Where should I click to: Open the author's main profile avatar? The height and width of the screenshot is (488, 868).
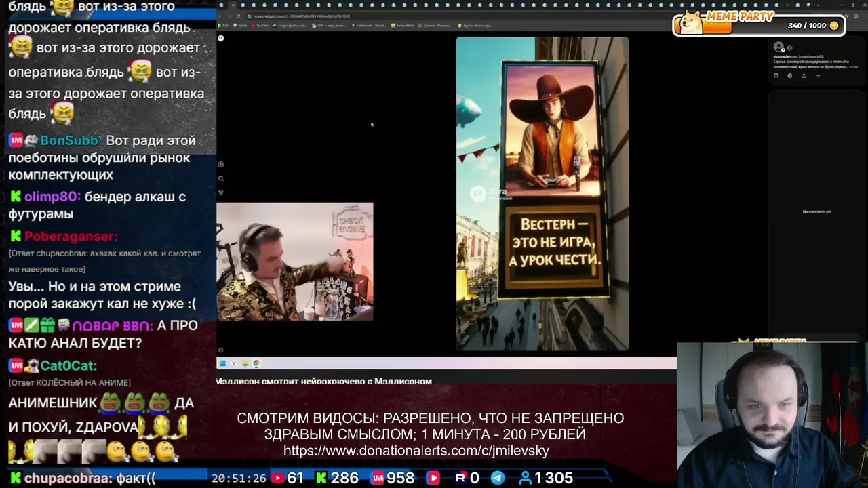click(x=778, y=47)
